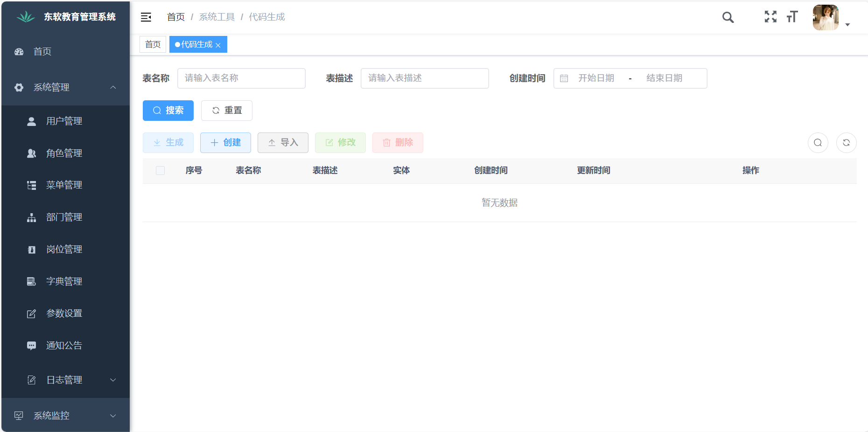This screenshot has width=868, height=432.
Task: Switch to the 首页 tab
Action: [x=153, y=44]
